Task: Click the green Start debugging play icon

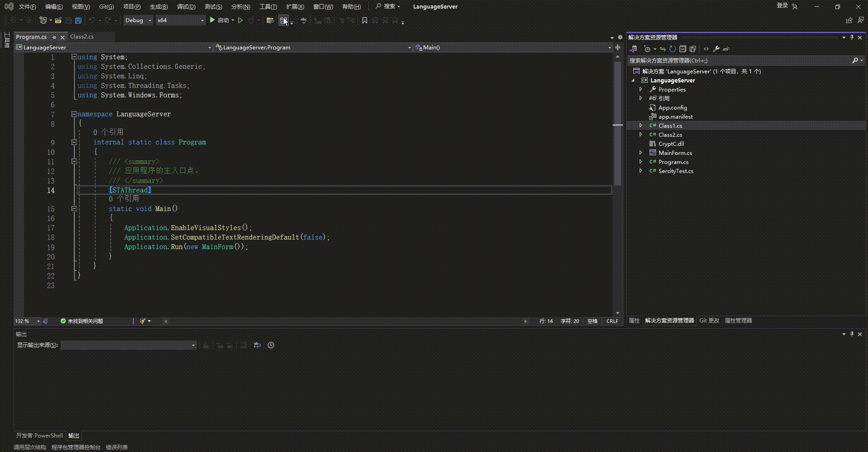Action: coord(212,20)
